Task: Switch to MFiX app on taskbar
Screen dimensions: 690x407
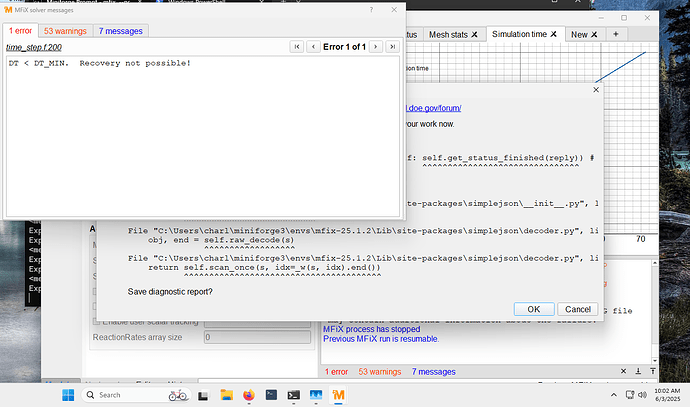Action: (338, 395)
